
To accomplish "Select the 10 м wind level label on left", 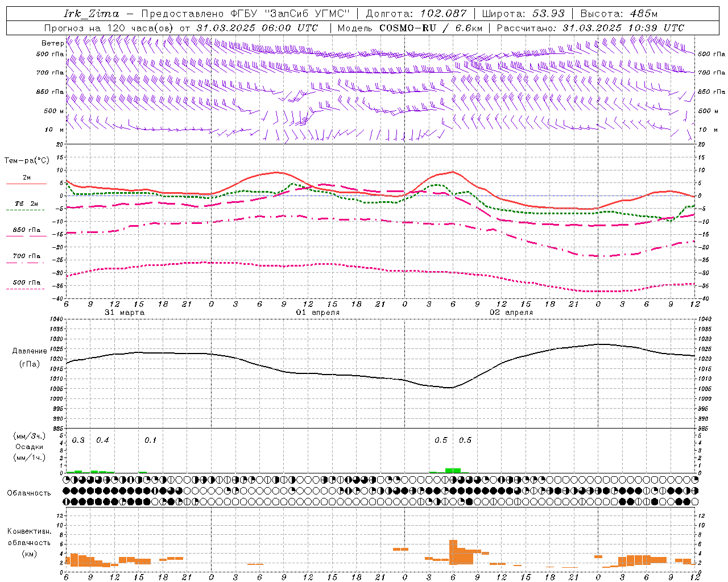I will (55, 130).
